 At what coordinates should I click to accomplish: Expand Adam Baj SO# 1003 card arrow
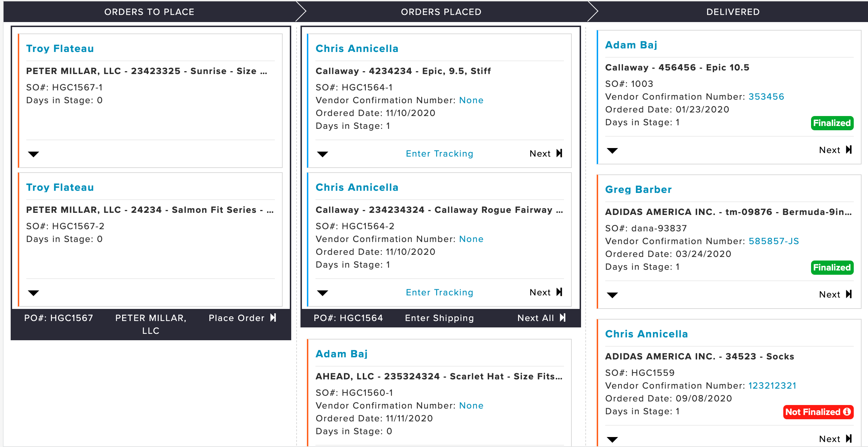point(612,151)
